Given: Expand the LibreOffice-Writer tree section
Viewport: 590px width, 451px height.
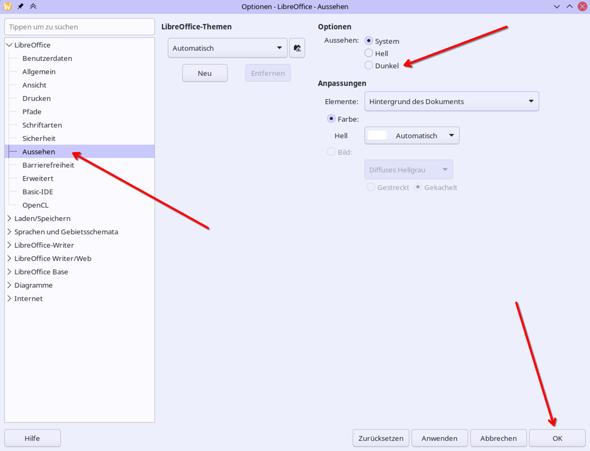Looking at the screenshot, I should coord(9,245).
